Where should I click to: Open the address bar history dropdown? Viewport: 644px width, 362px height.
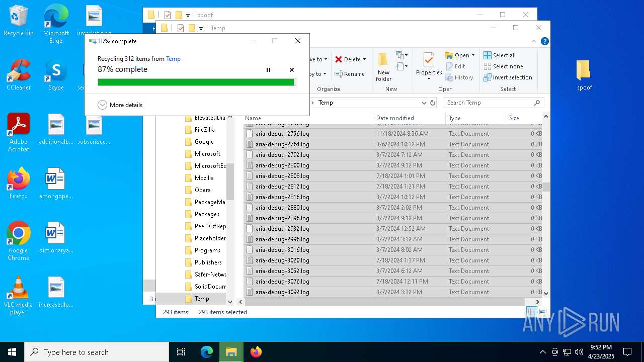point(424,103)
